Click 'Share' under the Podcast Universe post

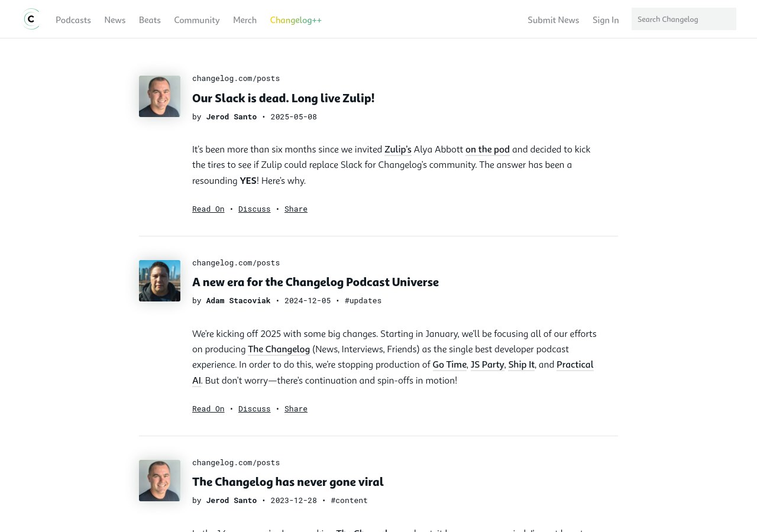tap(296, 408)
